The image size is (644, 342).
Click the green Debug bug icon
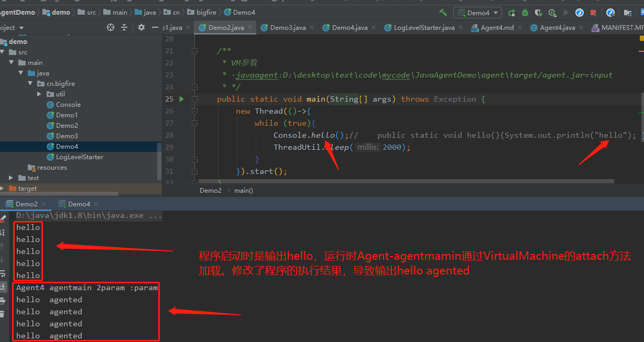coord(525,13)
